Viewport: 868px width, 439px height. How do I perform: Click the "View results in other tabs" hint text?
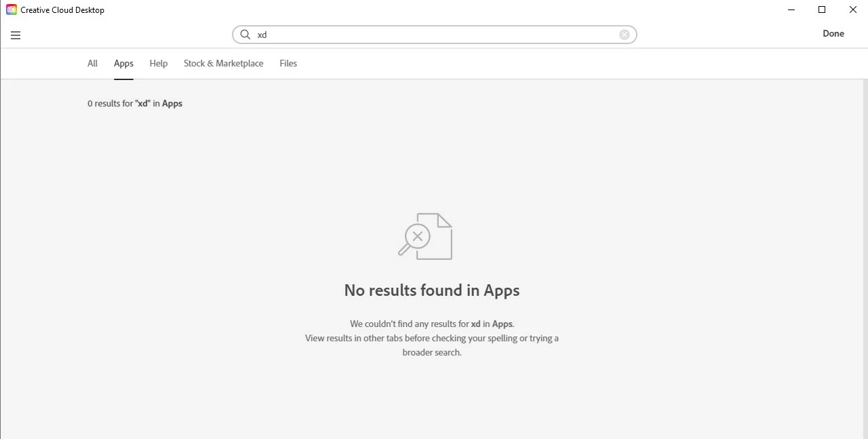click(x=432, y=345)
